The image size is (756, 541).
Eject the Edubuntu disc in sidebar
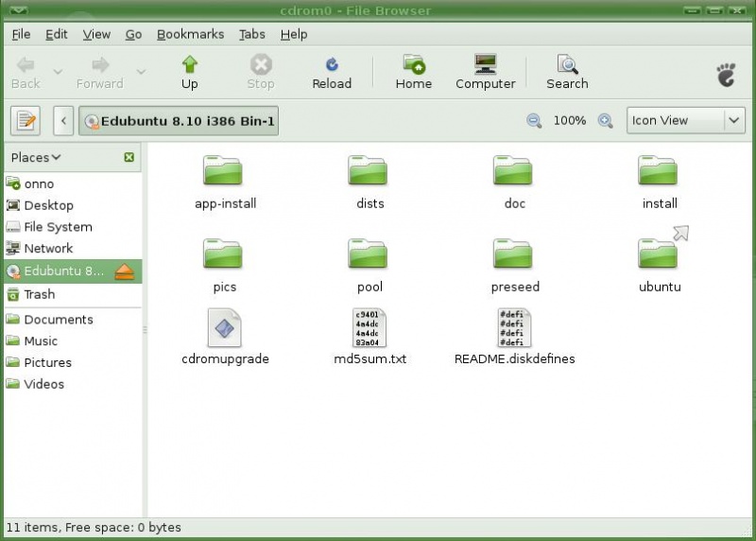(125, 271)
